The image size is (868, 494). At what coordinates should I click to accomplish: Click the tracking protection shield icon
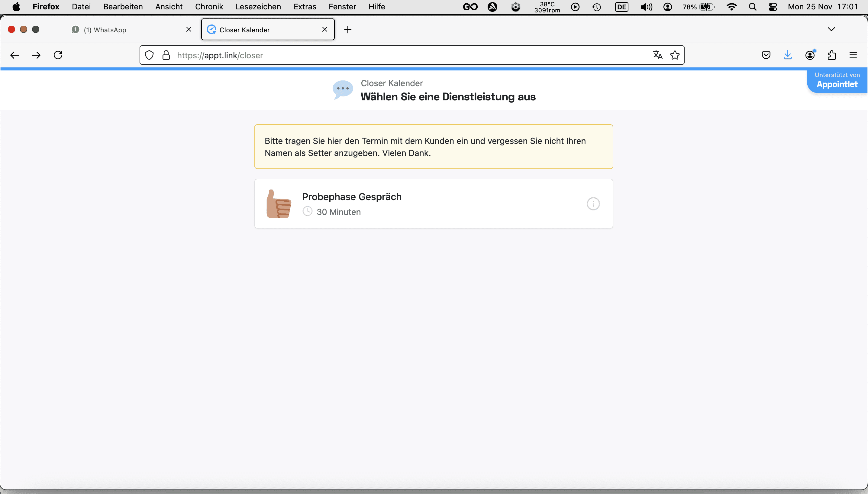(149, 55)
